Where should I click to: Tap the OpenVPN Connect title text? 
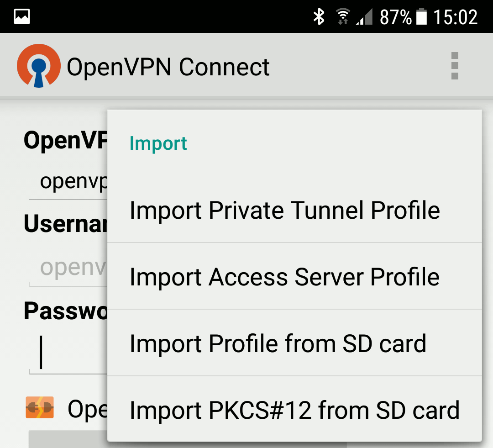168,67
